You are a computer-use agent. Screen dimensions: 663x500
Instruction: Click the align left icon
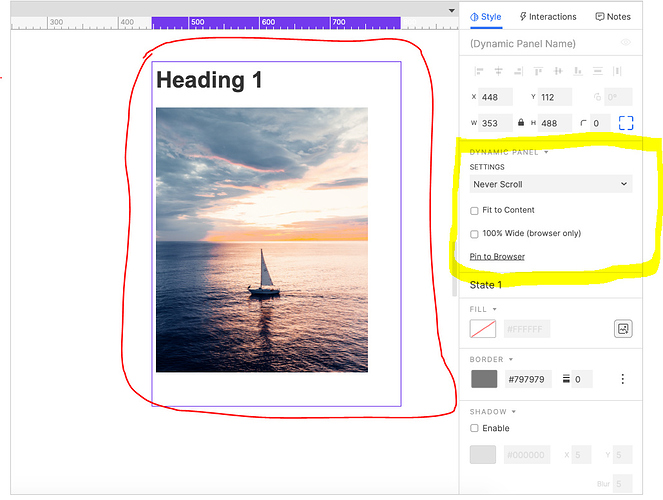point(479,71)
